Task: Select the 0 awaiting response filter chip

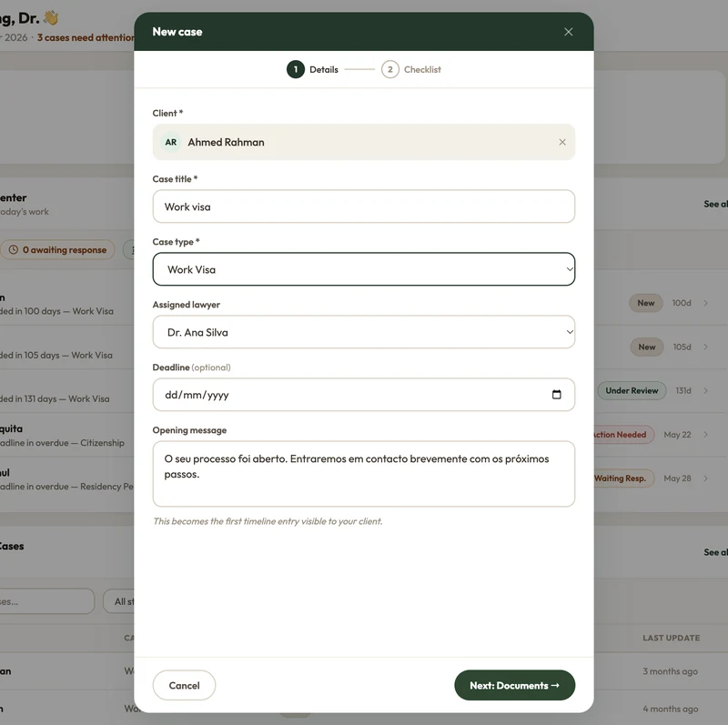Action: click(x=57, y=250)
